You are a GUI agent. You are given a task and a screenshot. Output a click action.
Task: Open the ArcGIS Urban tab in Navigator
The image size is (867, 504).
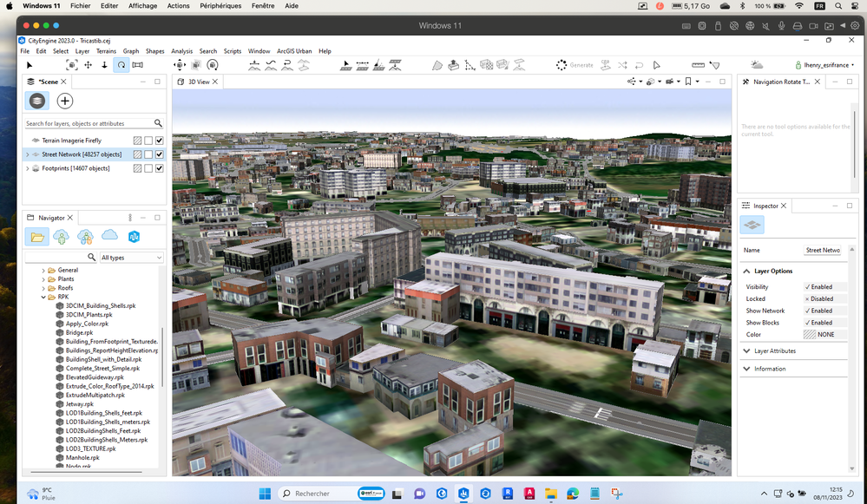click(x=134, y=236)
